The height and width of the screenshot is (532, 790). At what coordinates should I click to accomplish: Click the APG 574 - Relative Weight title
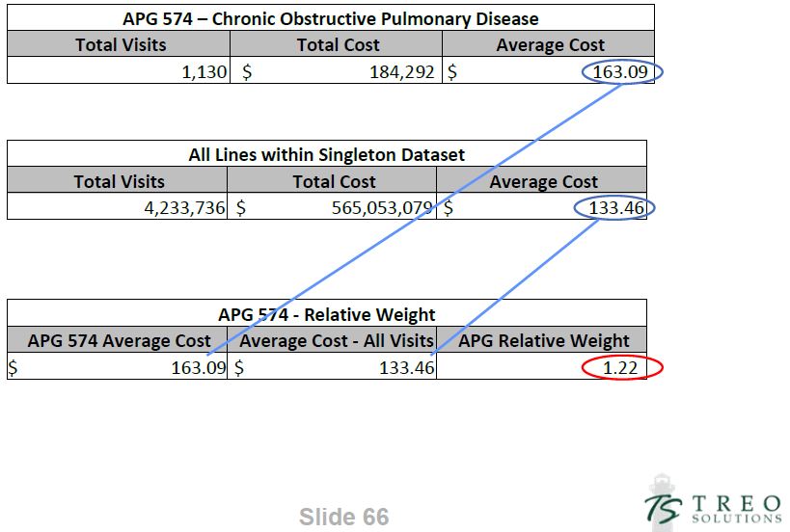click(326, 314)
